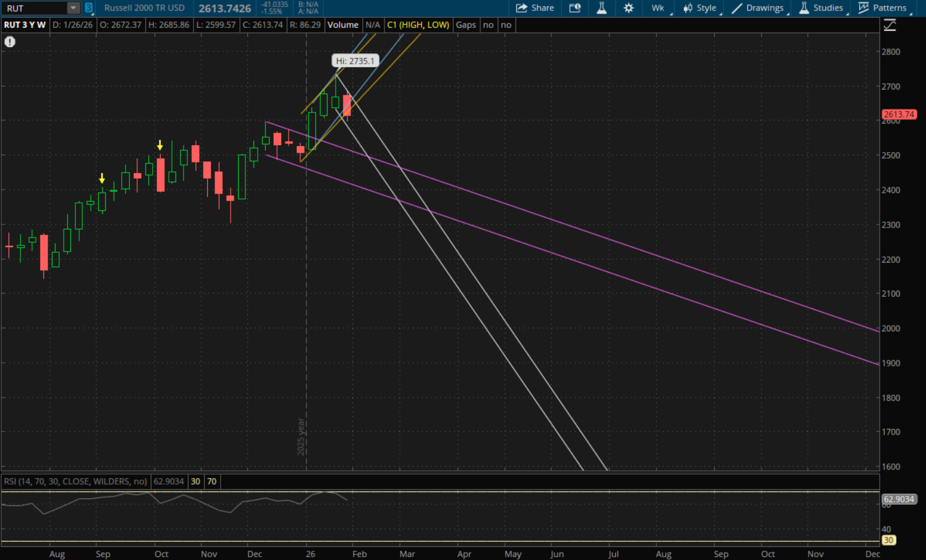Open the Drawings menu
This screenshot has width=926, height=560.
(x=758, y=8)
